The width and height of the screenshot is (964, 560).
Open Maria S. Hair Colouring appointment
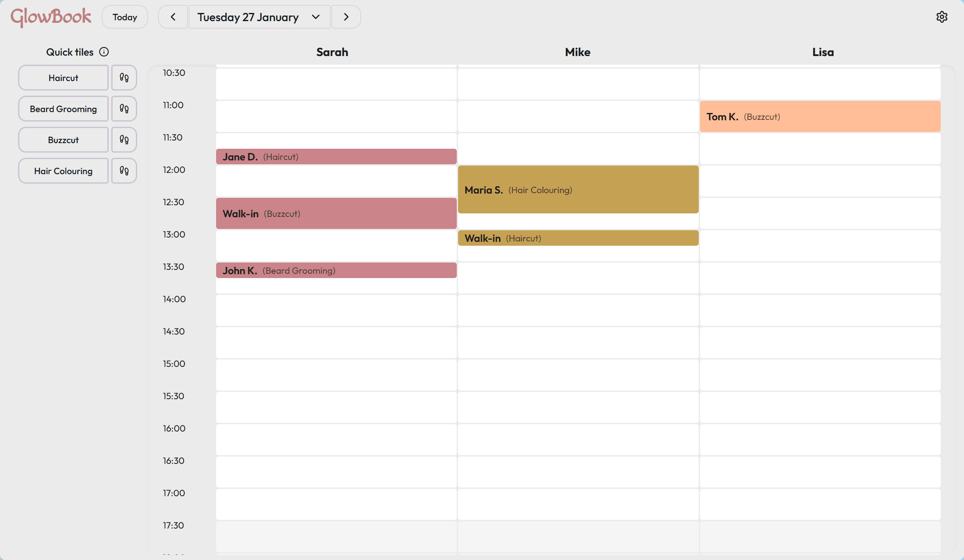pos(578,190)
